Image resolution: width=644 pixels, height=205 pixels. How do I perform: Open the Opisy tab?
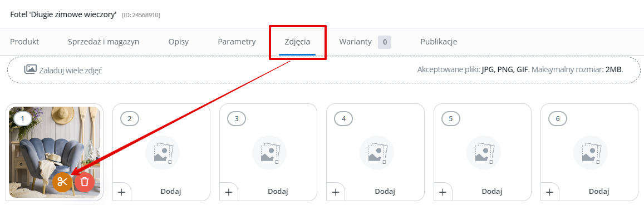click(179, 42)
